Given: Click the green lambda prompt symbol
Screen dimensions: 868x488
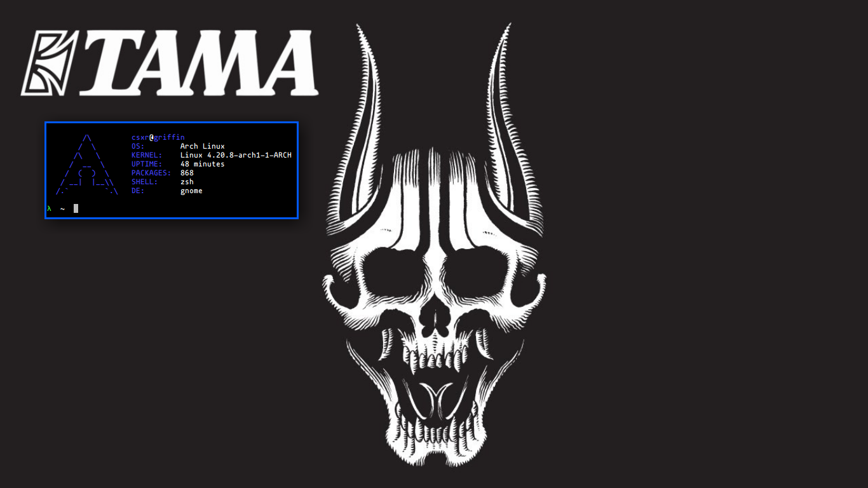Looking at the screenshot, I should click(49, 208).
